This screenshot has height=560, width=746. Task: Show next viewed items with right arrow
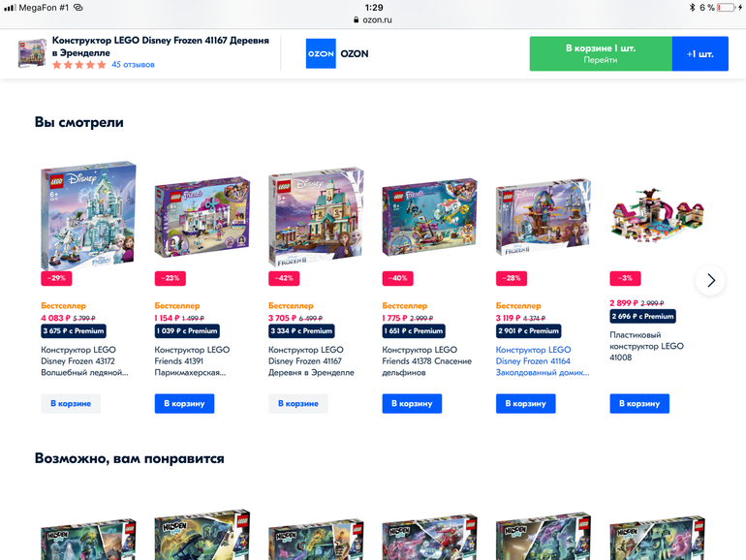click(x=710, y=280)
